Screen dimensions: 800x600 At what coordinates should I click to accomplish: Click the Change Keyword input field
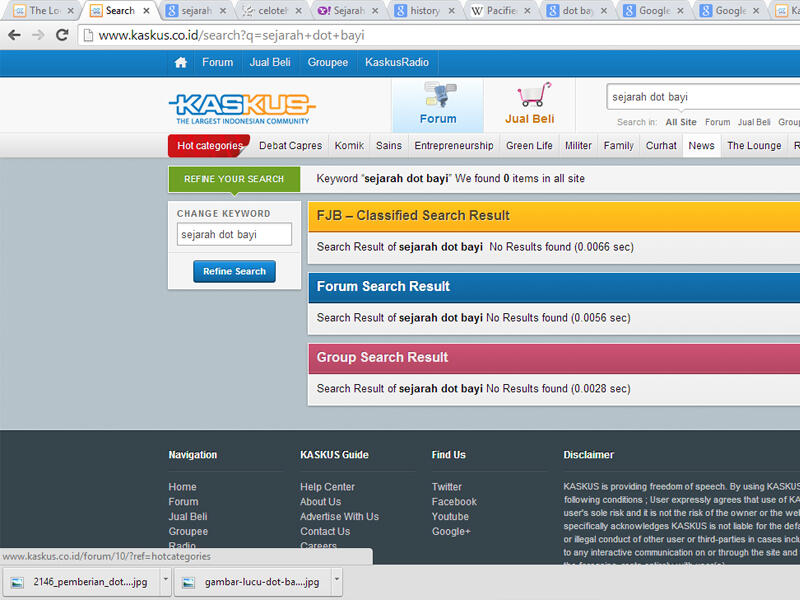point(234,235)
